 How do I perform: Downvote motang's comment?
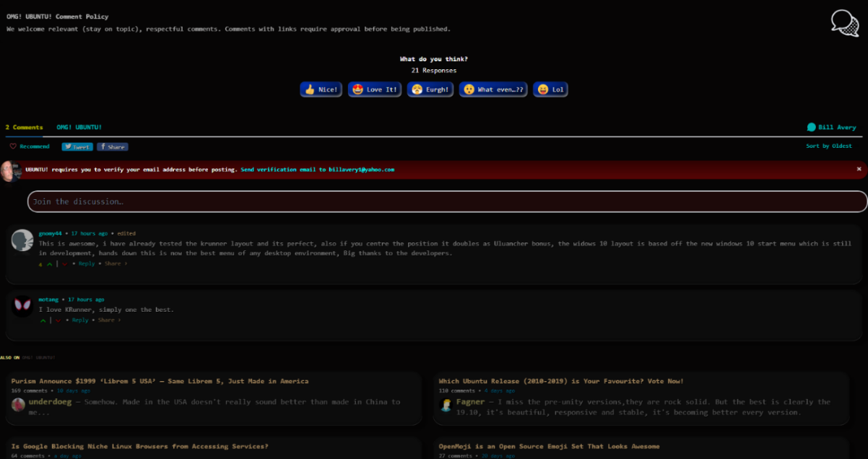[x=58, y=320]
